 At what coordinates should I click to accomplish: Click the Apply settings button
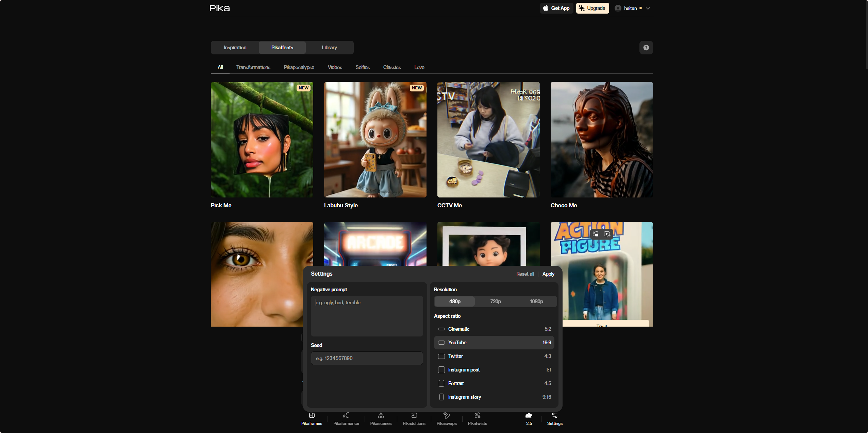click(548, 274)
